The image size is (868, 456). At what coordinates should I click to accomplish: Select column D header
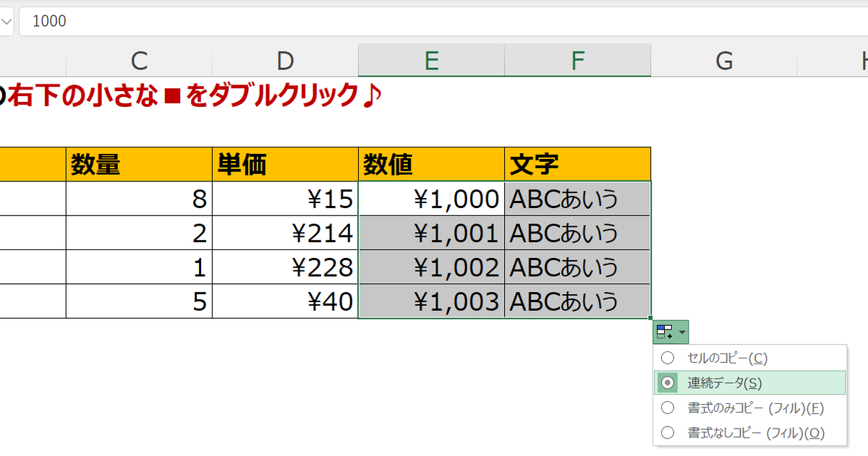pos(285,61)
